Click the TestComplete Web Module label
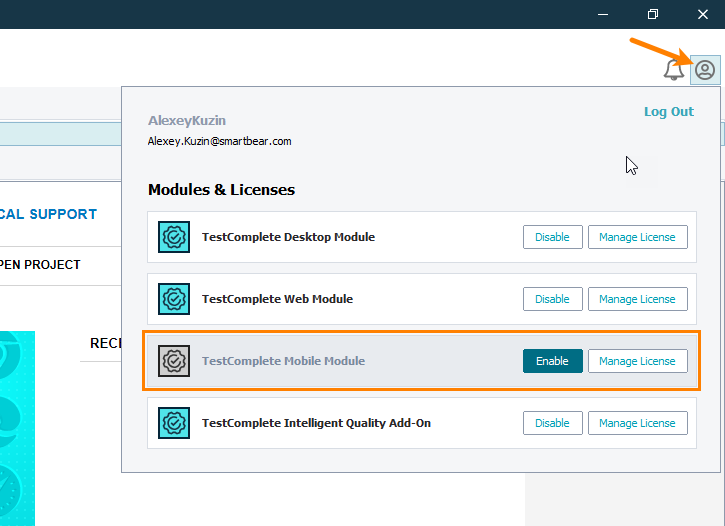Image resolution: width=725 pixels, height=526 pixels. (x=277, y=299)
